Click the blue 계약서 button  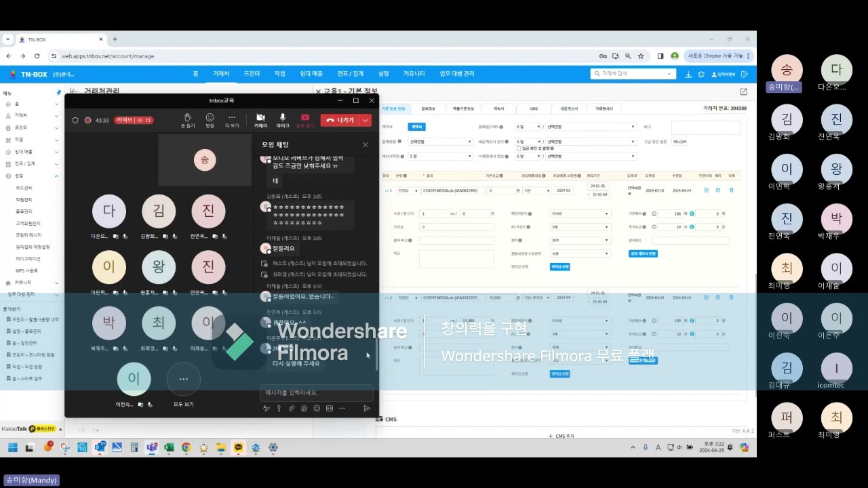tap(416, 127)
